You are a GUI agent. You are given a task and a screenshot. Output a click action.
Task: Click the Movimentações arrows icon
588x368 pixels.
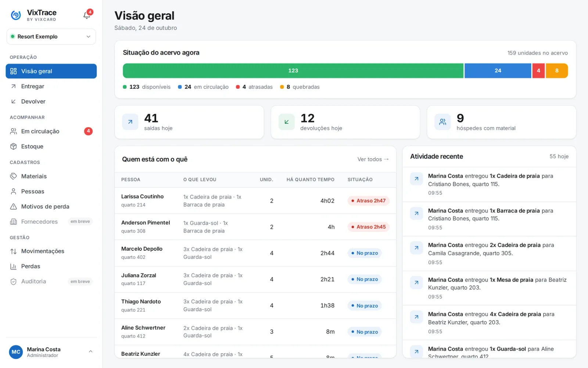point(14,251)
